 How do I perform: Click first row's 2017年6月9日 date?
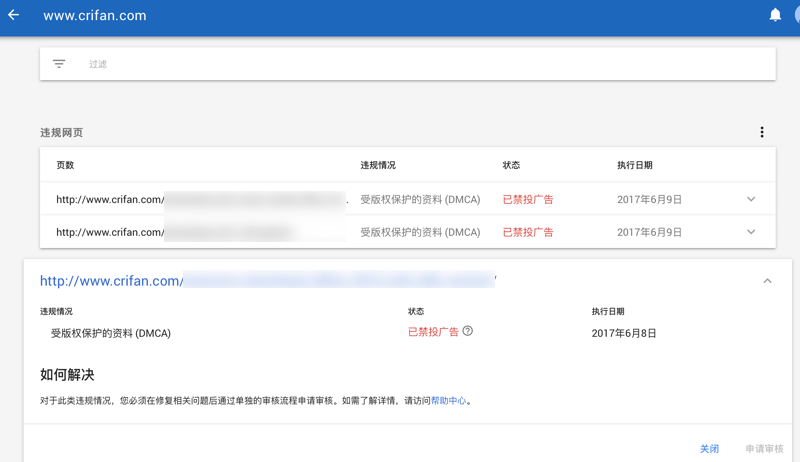click(x=649, y=199)
